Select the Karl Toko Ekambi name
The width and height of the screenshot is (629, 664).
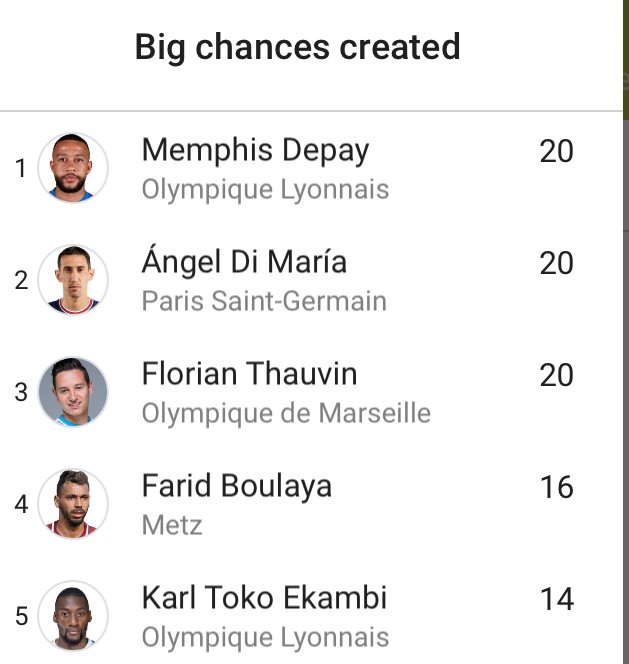(x=264, y=598)
